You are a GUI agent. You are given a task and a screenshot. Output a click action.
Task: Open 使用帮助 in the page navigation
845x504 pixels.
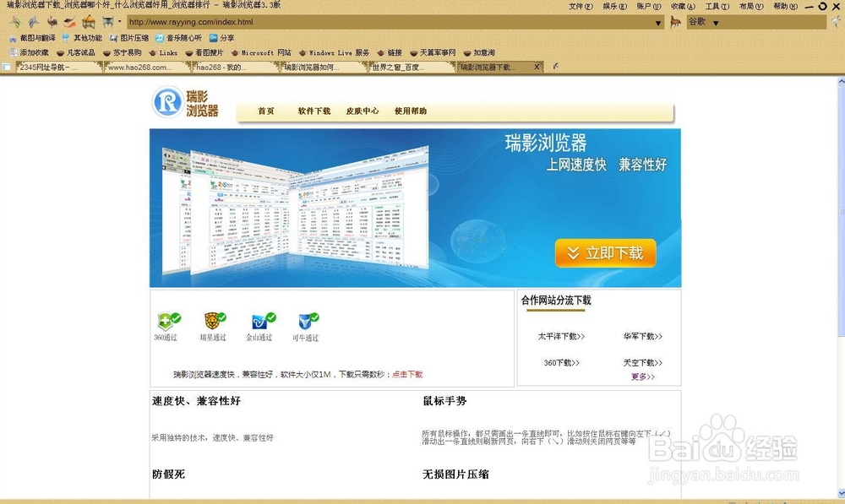(410, 111)
